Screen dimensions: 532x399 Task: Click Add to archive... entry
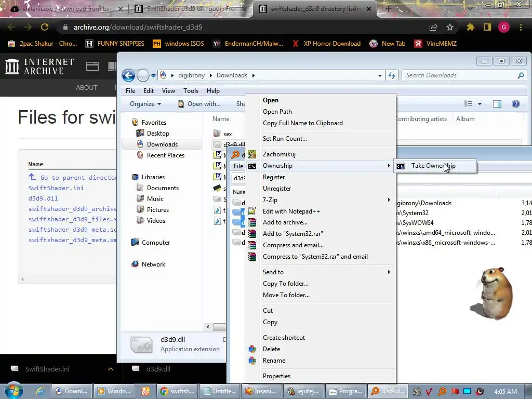[x=285, y=222]
